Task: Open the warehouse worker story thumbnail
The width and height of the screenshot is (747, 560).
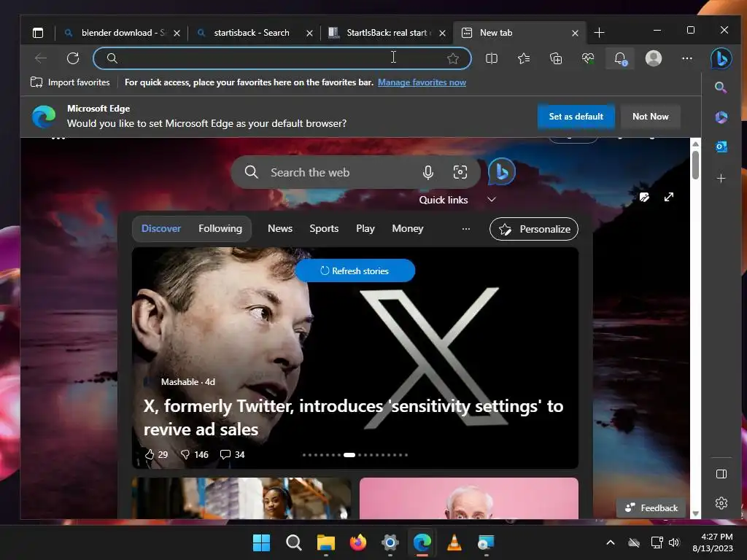Action: point(241,498)
